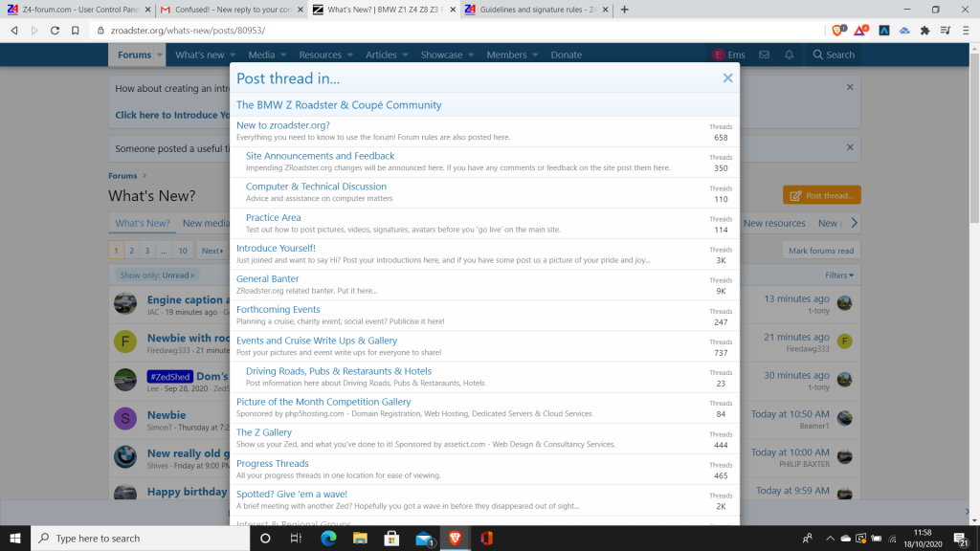Viewport: 980px width, 551px height.
Task: Pick the 'Practice Area' forum
Action: (273, 217)
